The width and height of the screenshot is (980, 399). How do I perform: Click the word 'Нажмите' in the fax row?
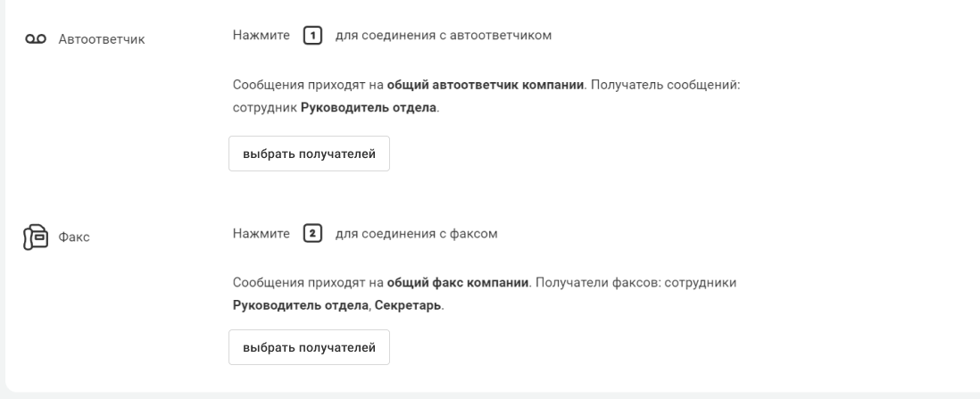(261, 234)
